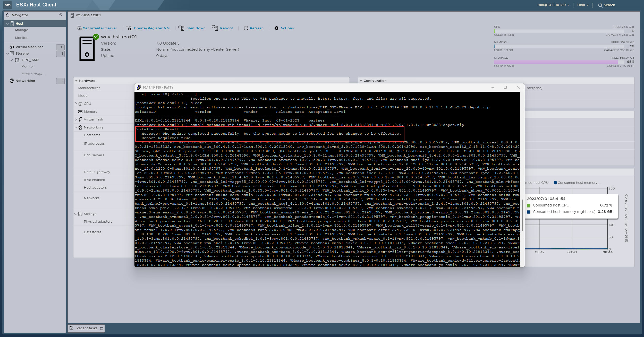Click the Host server icon in Navigator
Screen dimensions: 644x337
point(12,23)
